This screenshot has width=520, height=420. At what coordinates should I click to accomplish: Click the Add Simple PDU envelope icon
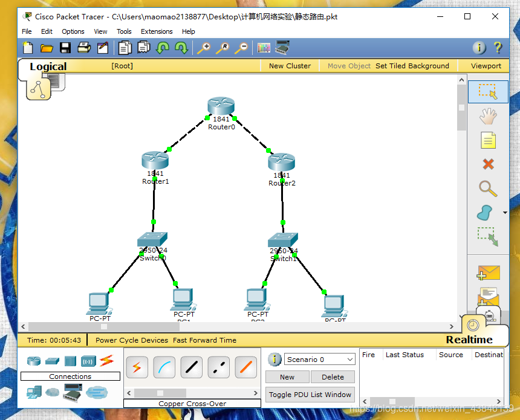488,273
